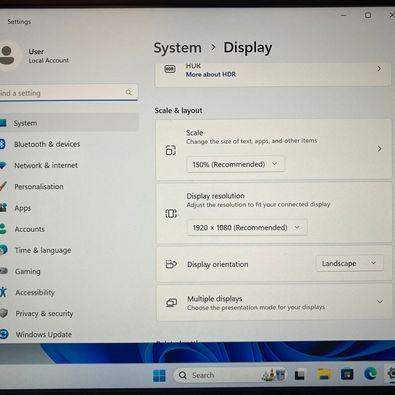Viewport: 395px width, 395px height.
Task: Click the Display page title
Action: (x=248, y=48)
